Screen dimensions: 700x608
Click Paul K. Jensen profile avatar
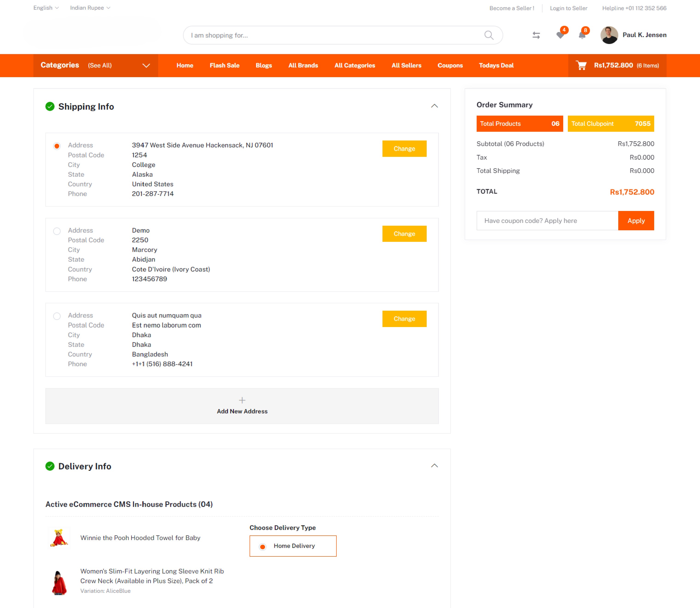click(x=609, y=35)
